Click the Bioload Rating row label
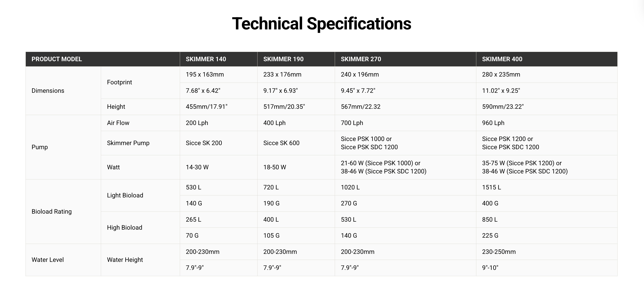The width and height of the screenshot is (644, 301). coord(52,211)
